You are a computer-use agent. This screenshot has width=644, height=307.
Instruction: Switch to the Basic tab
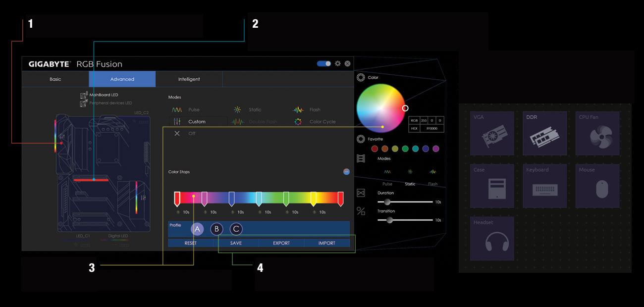tap(55, 79)
